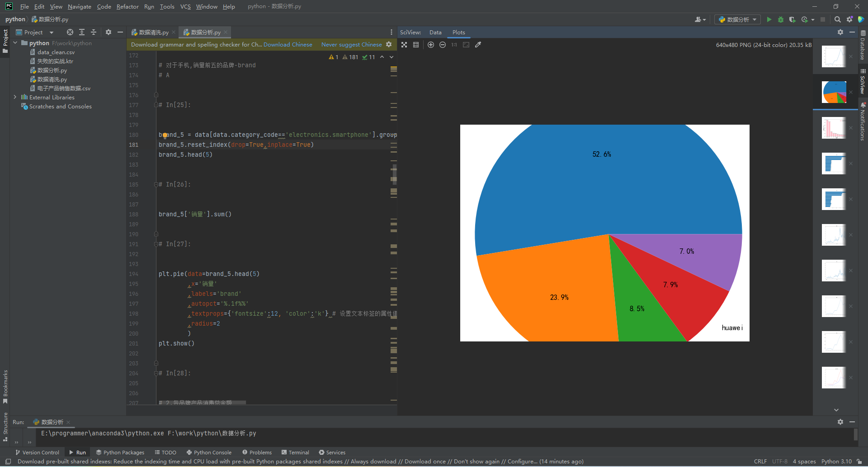Open the Refactor menu
This screenshot has height=467, width=868.
pos(127,6)
